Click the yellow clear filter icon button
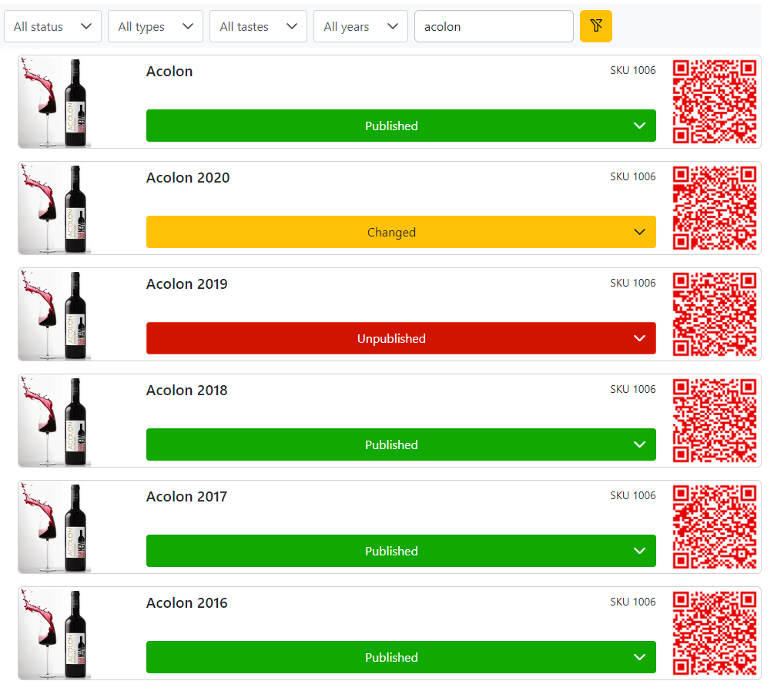The image size is (784, 691). 595,26
